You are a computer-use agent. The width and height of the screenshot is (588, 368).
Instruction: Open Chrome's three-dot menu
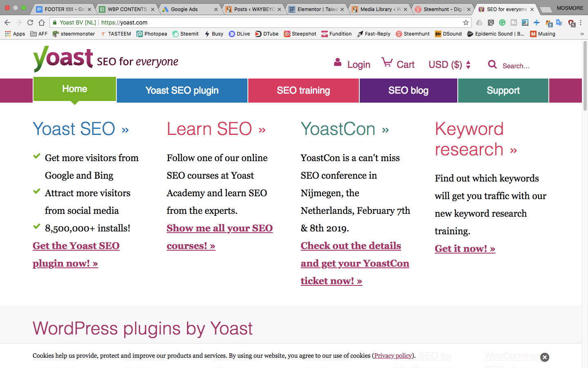(581, 22)
